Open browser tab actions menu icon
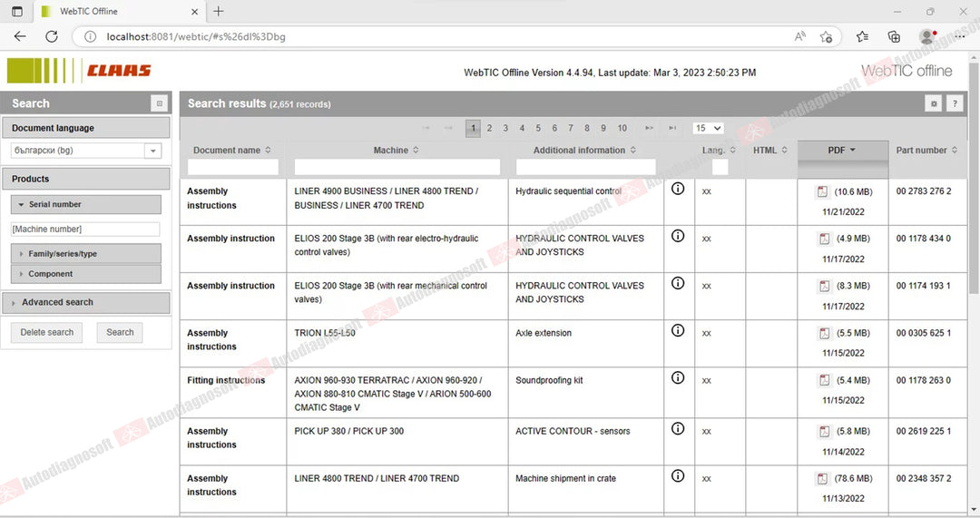Image resolution: width=980 pixels, height=518 pixels. coord(17,11)
